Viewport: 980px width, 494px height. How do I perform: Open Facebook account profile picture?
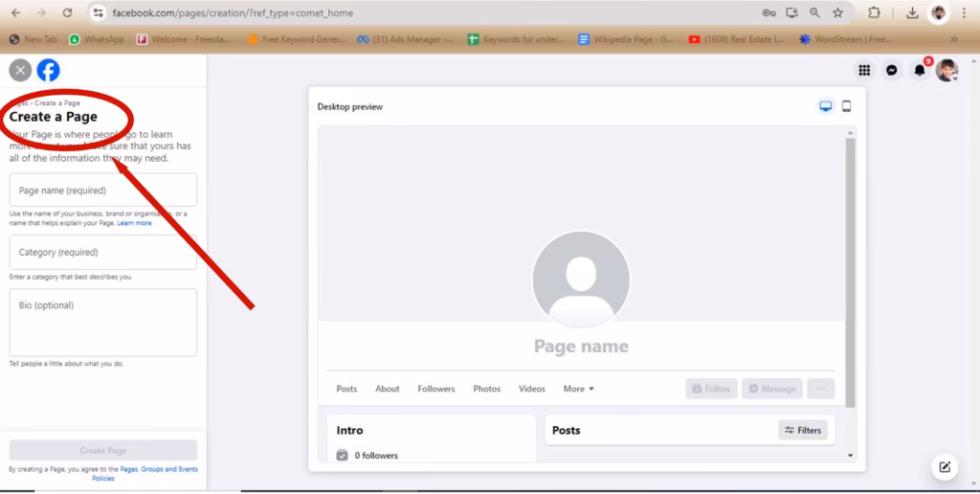click(x=947, y=70)
